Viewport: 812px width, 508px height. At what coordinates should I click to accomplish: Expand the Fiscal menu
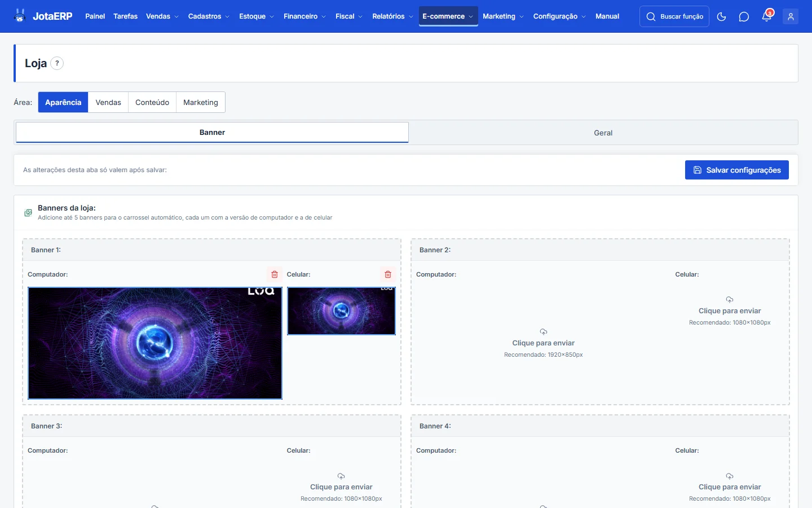(x=349, y=16)
